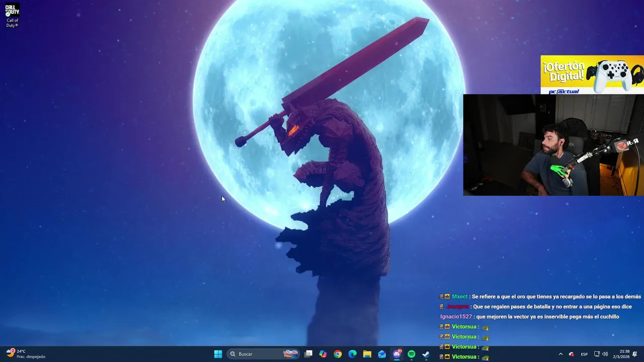Open Microsoft Edge from the taskbar
The image size is (644, 362).
click(353, 354)
